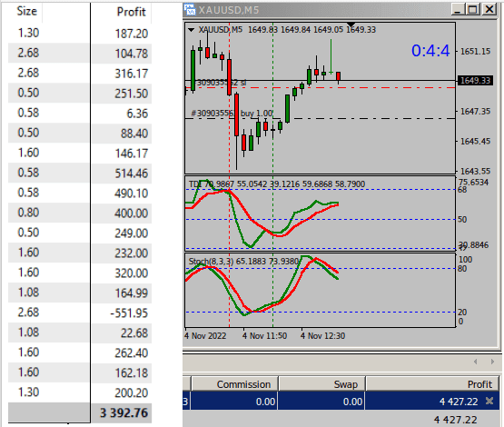The width and height of the screenshot is (504, 427).
Task: Select the 0.00 swap cell
Action: coord(321,402)
